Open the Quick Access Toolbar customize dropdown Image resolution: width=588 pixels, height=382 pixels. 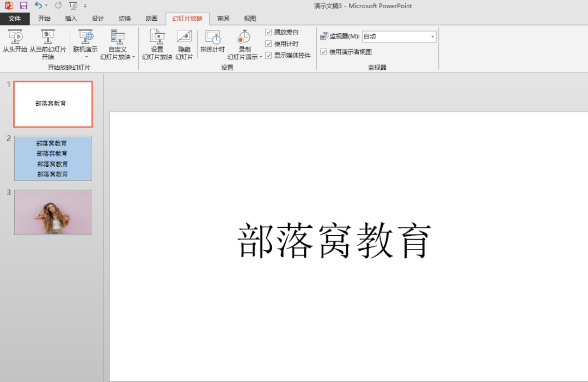(x=85, y=5)
